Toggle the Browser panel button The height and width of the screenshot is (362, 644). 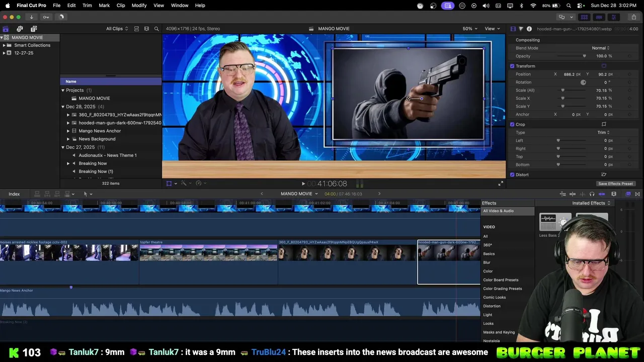tap(584, 17)
